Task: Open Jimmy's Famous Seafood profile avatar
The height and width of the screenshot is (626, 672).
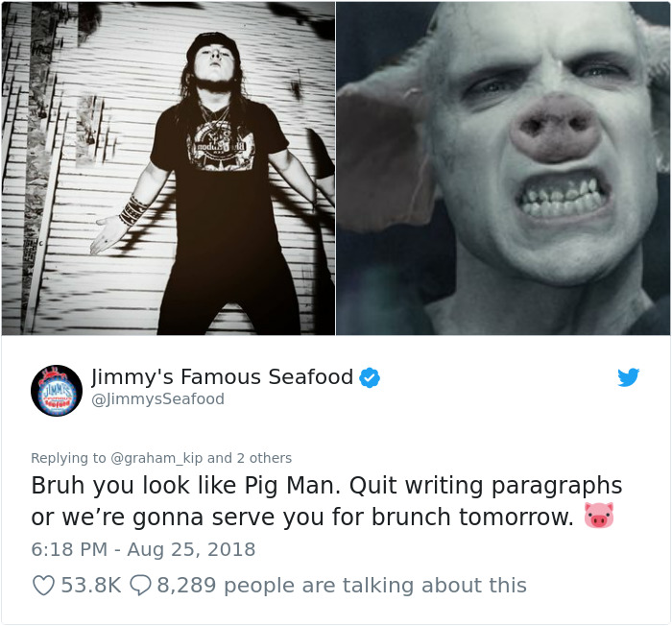Action: (57, 391)
